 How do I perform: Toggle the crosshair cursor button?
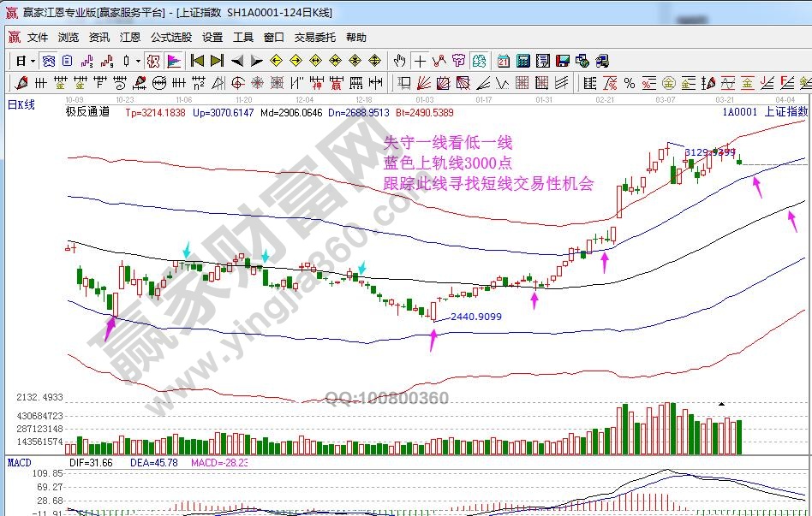(x=420, y=61)
